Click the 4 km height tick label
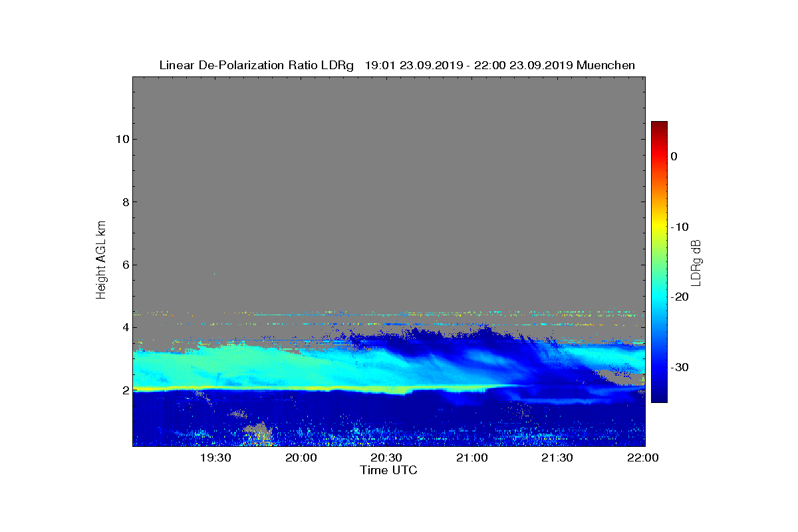The height and width of the screenshot is (532, 798). point(124,327)
